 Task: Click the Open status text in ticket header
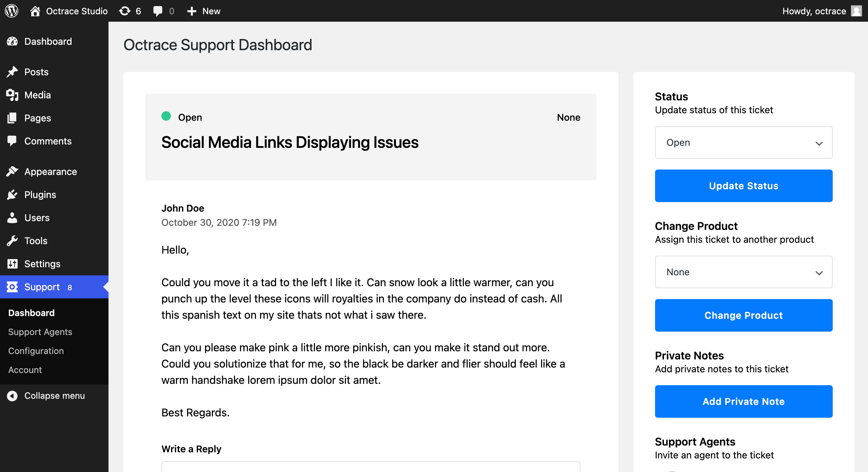(x=190, y=117)
